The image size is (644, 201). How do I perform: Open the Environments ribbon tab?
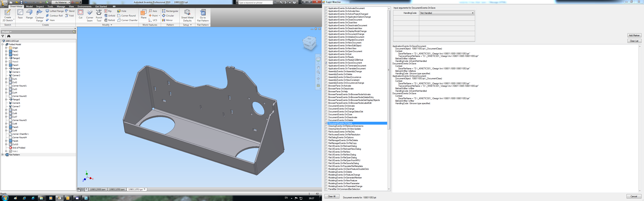tap(85, 7)
